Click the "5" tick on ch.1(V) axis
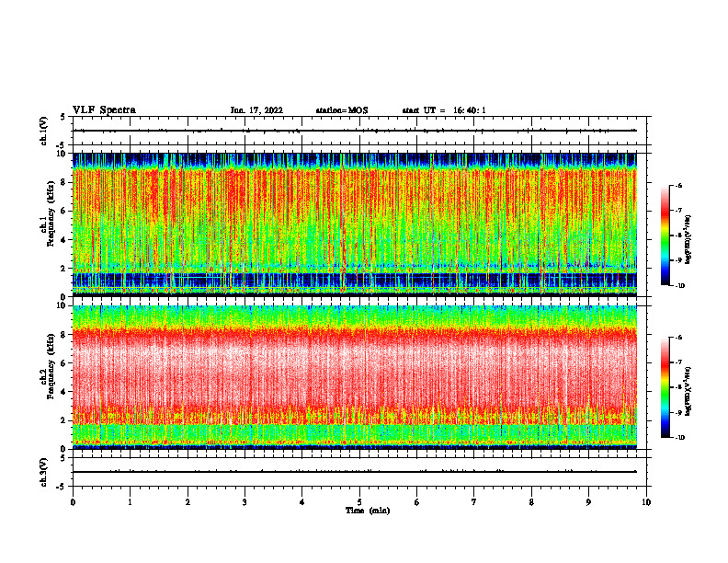 (63, 117)
